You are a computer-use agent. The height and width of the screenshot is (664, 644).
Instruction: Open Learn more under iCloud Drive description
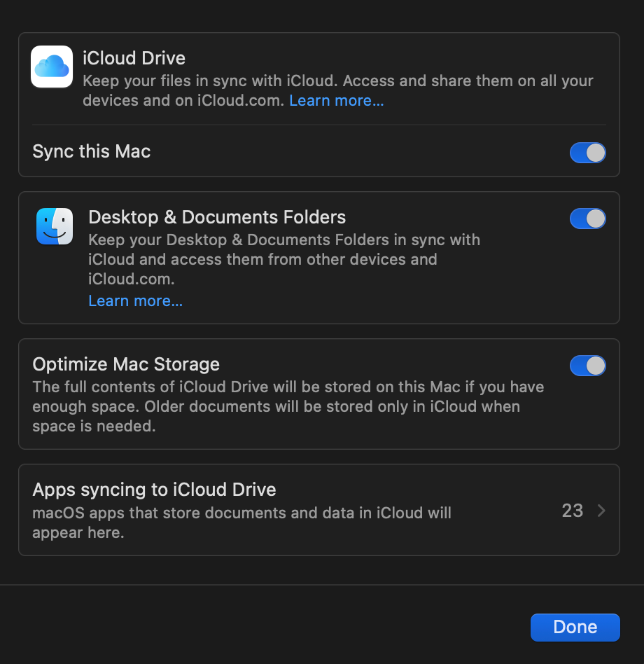click(336, 100)
